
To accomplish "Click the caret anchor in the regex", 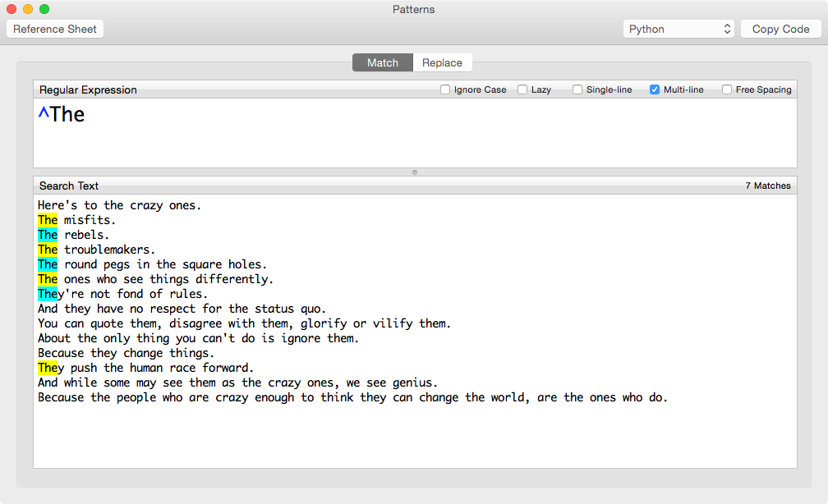I will pyautogui.click(x=44, y=112).
